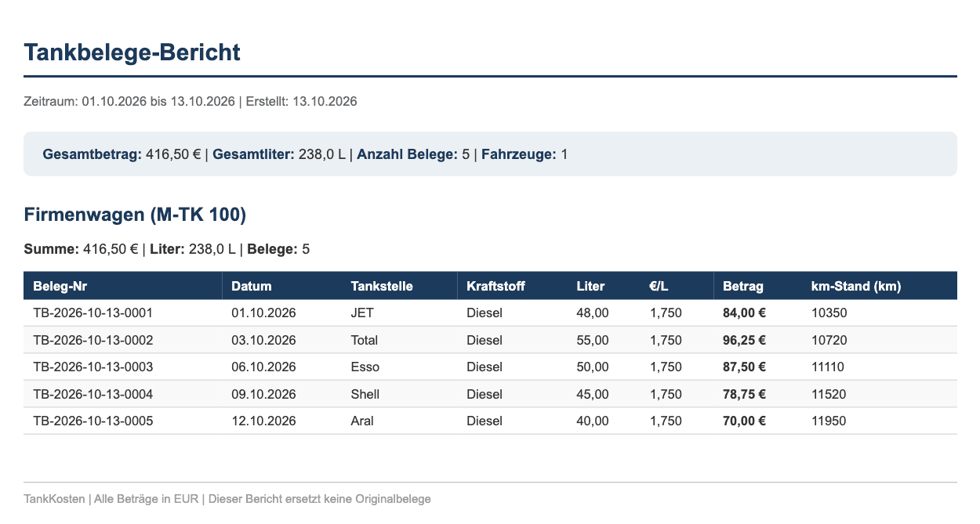Click the Liter column header
The width and height of the screenshot is (980, 524).
(x=604, y=286)
